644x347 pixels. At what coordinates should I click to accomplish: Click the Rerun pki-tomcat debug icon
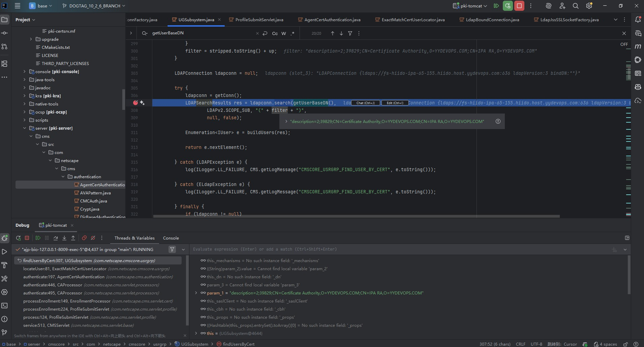tap(18, 238)
